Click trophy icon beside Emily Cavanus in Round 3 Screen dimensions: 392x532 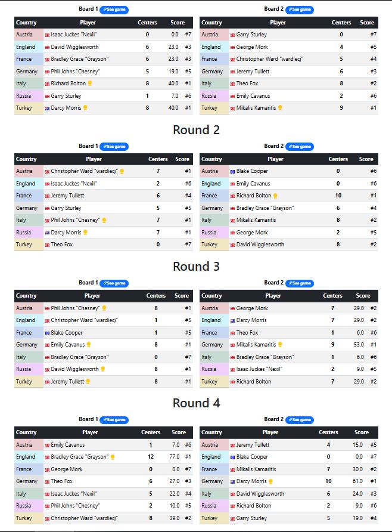(89, 345)
